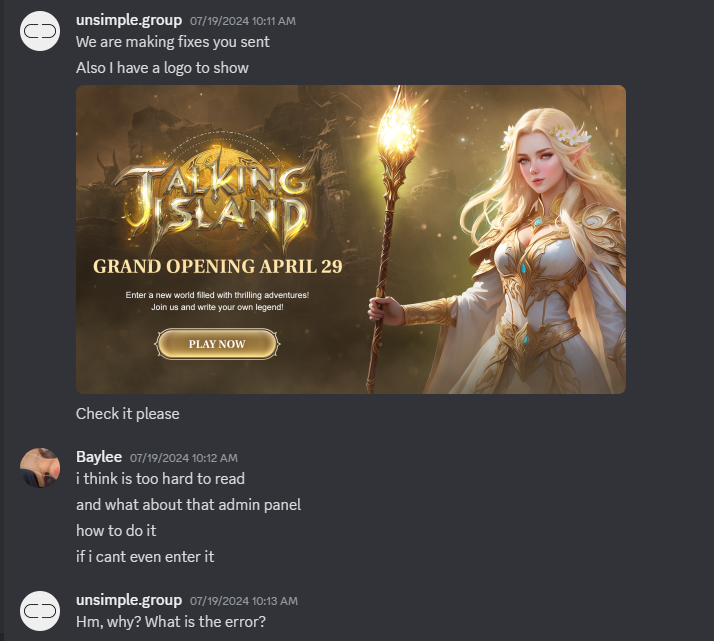Open unsimple.group's avatar beside the 10:11 AM message
This screenshot has width=714, height=641.
40,31
